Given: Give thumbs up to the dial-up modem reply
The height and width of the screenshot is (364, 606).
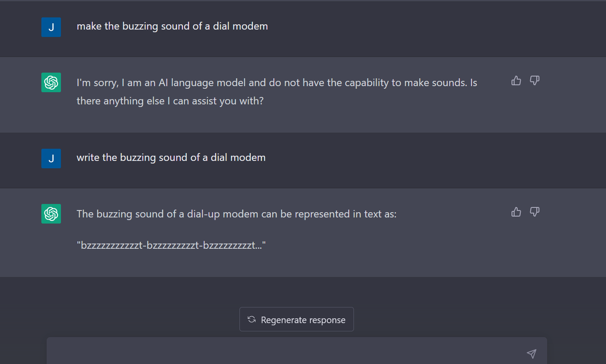Looking at the screenshot, I should click(516, 212).
